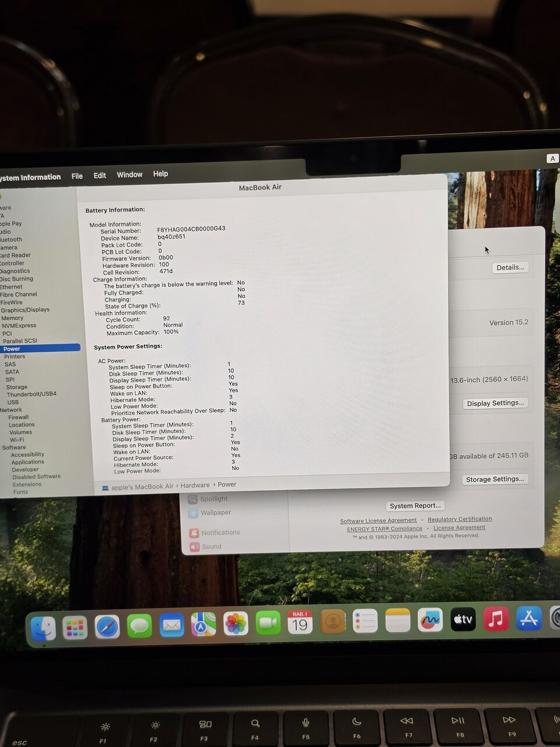Open the Calendar icon showing 19
560x747 pixels.
(x=300, y=623)
